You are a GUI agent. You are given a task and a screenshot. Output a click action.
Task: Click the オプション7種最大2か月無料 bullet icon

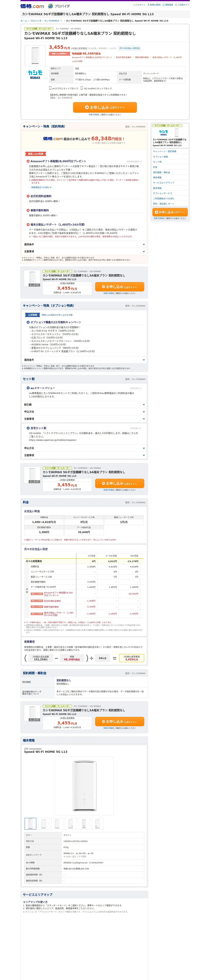pyautogui.click(x=28, y=322)
